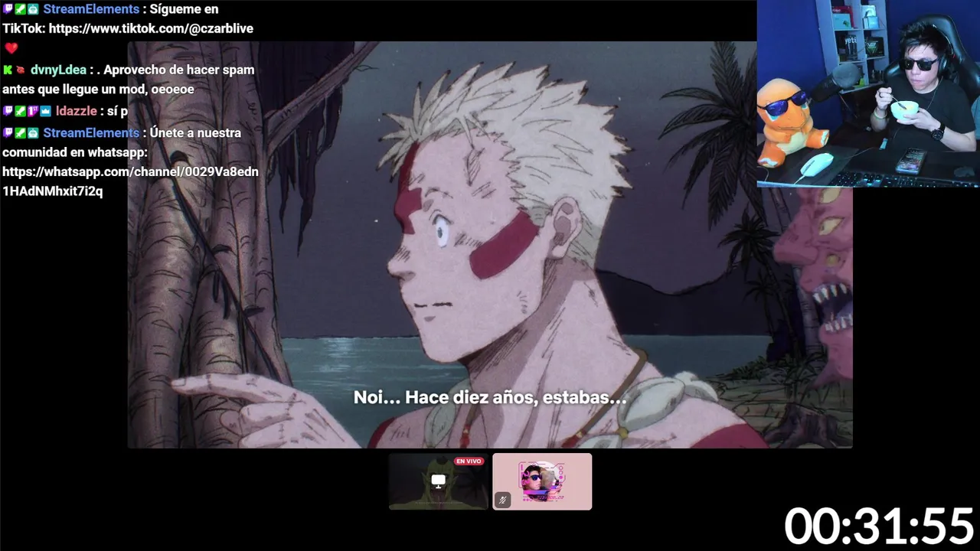Click the purple 1st badge next to Idazzle
Viewport: 980px width, 551px height.
pos(33,111)
